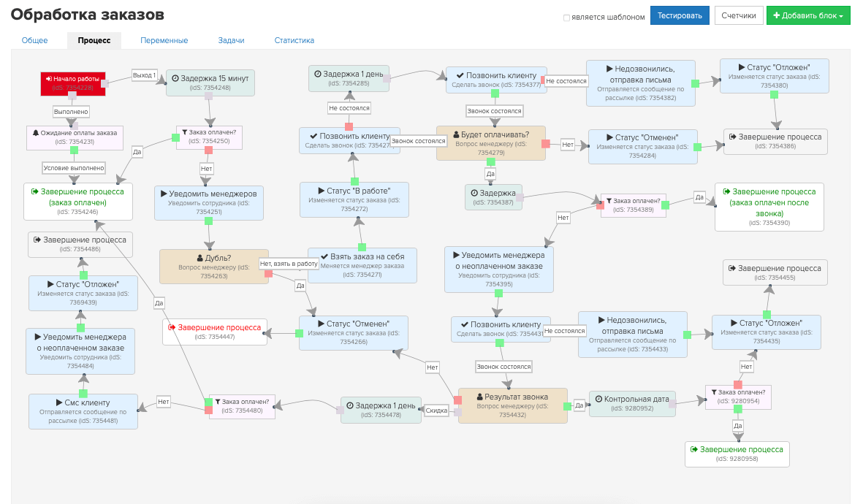Select 'Уведомить менеджера о неоплаченном заказе' block 7354484
Viewport: 863px width, 504px height.
pyautogui.click(x=80, y=351)
